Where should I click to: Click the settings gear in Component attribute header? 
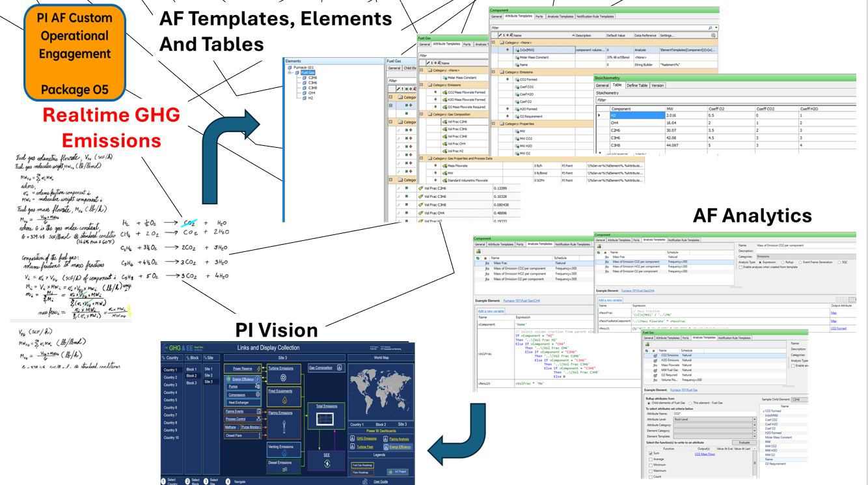(713, 35)
